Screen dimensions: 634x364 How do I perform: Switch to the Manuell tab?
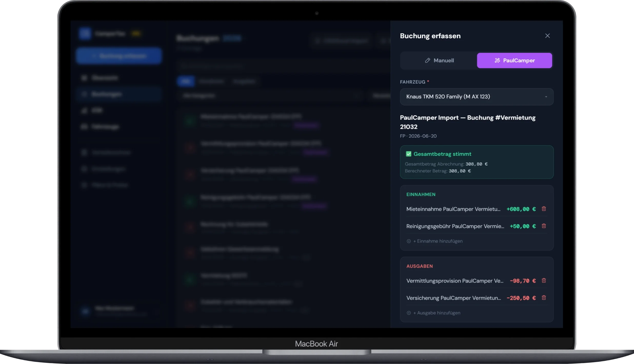point(439,60)
